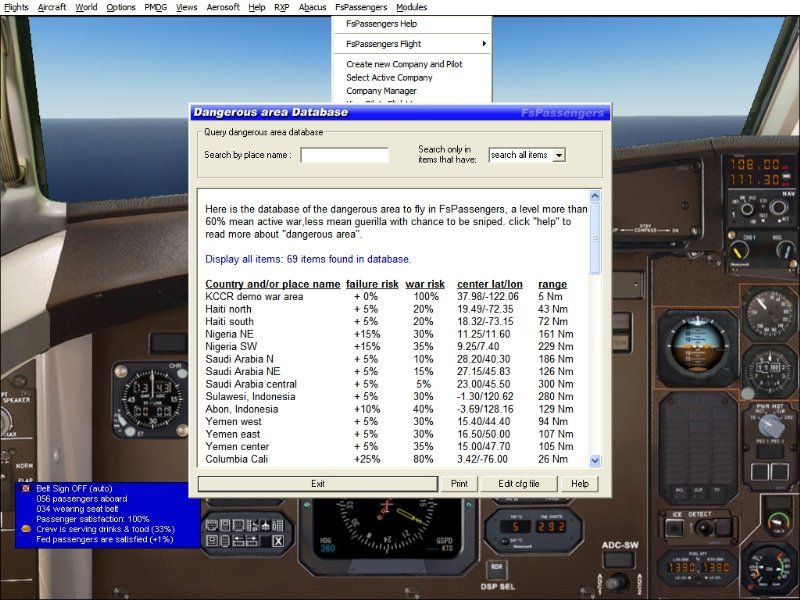Screen dimensions: 800x600
Task: Click the left NAV radio knob
Action: [x=747, y=209]
